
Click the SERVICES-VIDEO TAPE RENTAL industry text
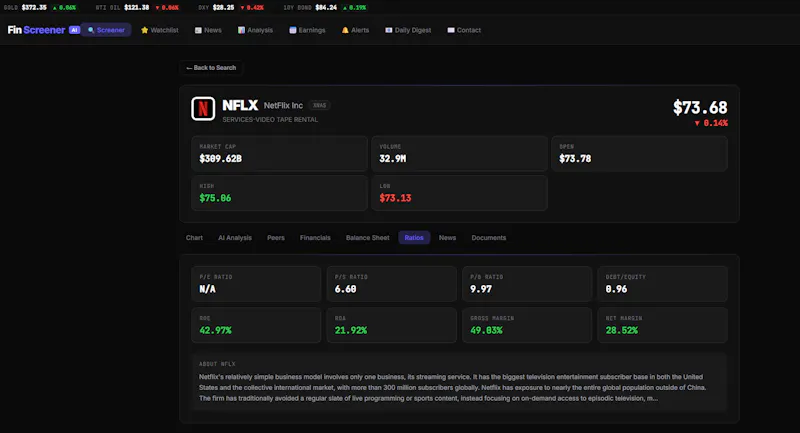click(270, 119)
